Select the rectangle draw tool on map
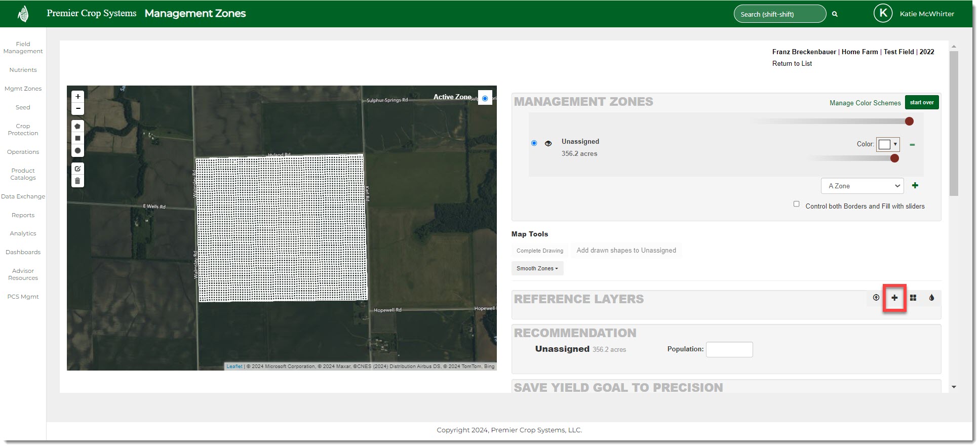This screenshot has height=448, width=980. [77, 138]
